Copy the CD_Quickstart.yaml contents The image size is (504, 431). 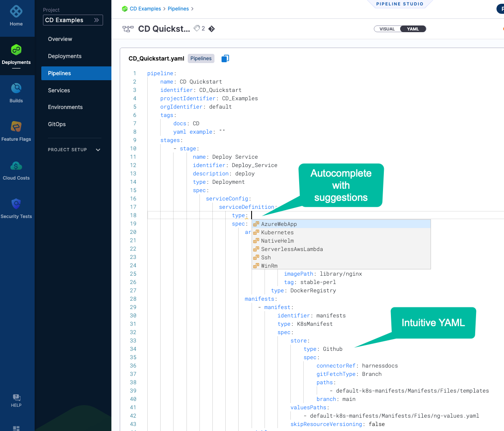click(x=225, y=58)
